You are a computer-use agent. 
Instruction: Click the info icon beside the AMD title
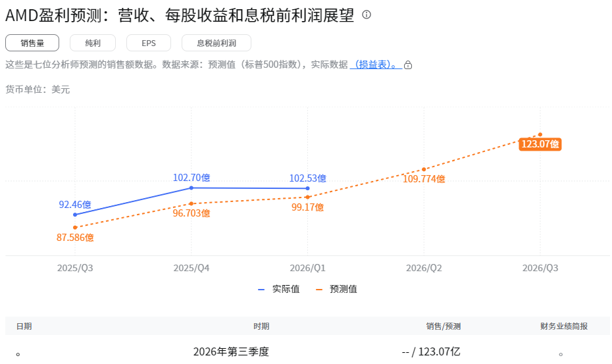coord(366,15)
